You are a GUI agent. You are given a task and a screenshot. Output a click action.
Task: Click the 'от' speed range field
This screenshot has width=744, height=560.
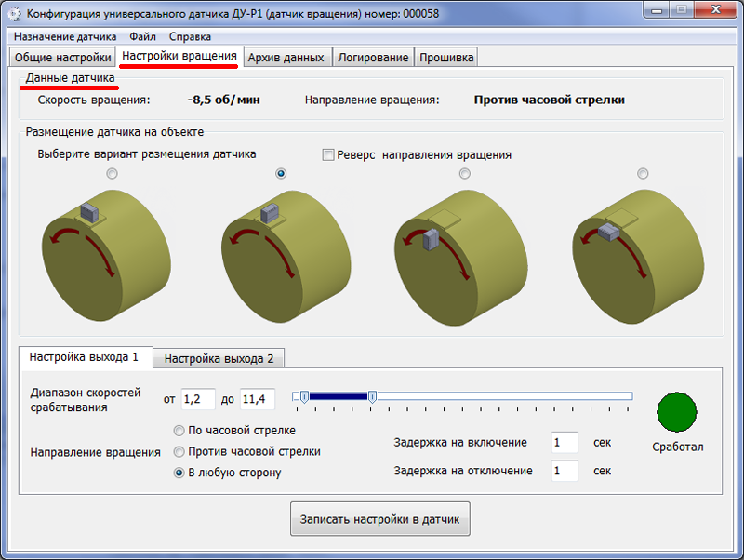click(x=198, y=399)
